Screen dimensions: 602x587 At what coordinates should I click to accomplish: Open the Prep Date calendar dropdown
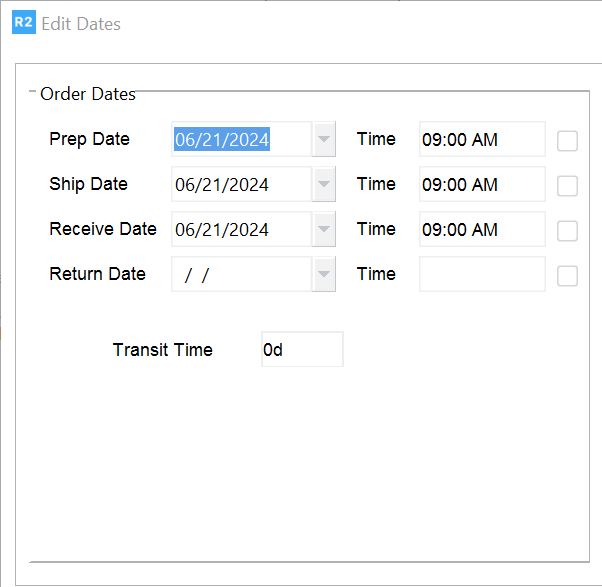point(324,140)
